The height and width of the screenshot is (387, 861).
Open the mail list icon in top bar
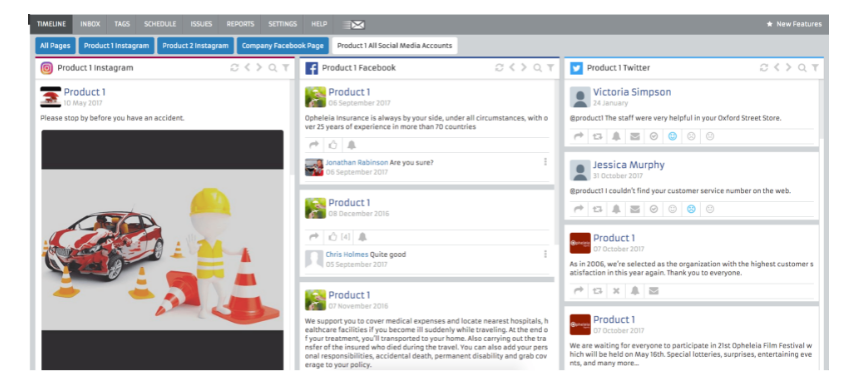tap(354, 25)
